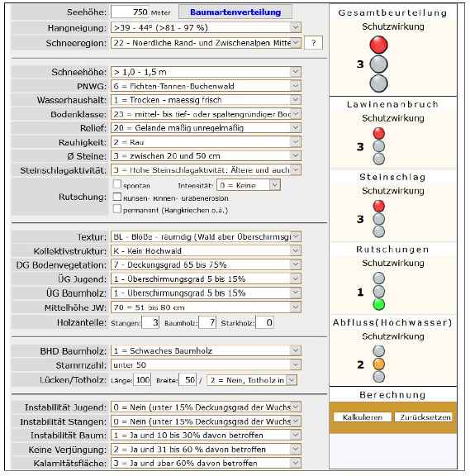Open the Ø Steine dropdown
The height and width of the screenshot is (476, 470).
point(206,155)
